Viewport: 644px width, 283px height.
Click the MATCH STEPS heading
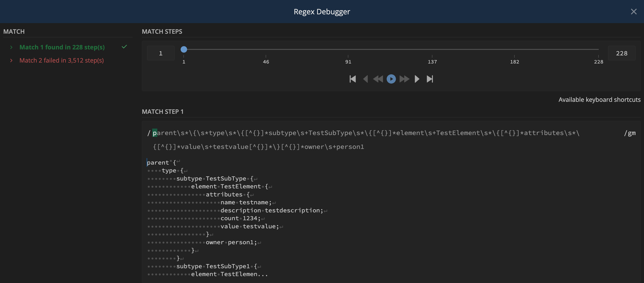pyautogui.click(x=162, y=31)
